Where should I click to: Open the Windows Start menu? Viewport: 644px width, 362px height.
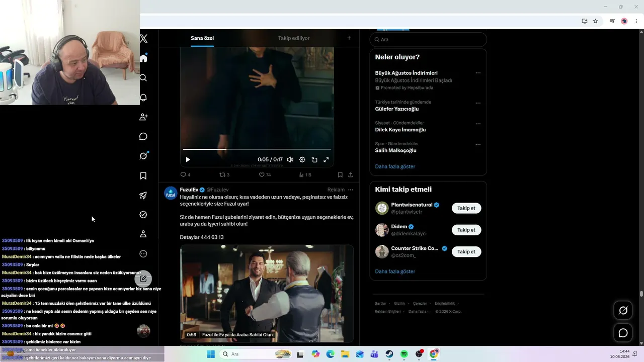click(x=211, y=354)
